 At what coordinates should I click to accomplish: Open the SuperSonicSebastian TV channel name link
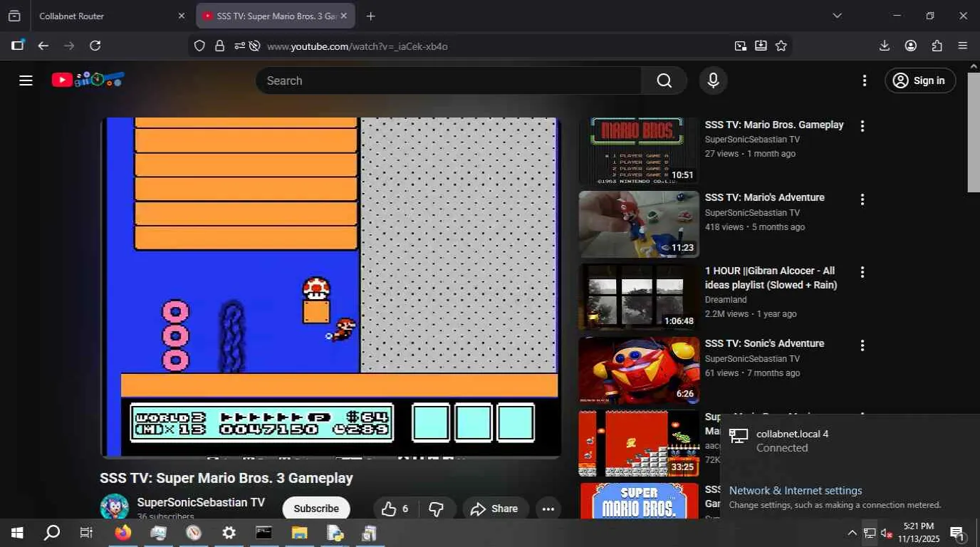click(201, 502)
